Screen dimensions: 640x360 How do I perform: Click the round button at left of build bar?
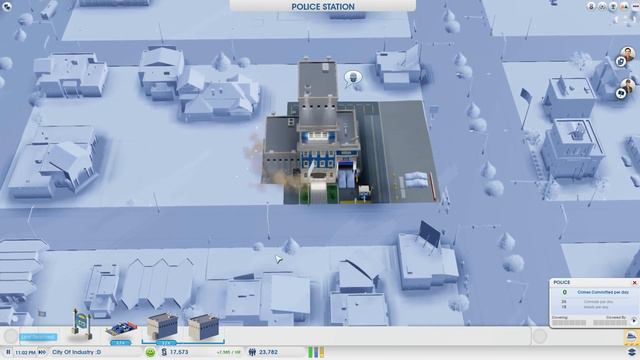pyautogui.click(x=11, y=336)
